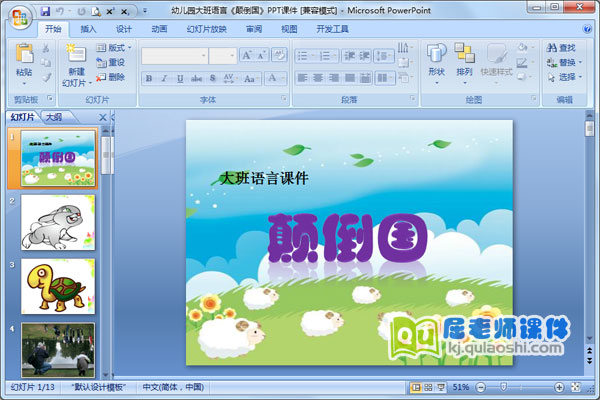Image resolution: width=600 pixels, height=400 pixels.
Task: Open the Font Color dropdown arrow
Action: click(283, 78)
